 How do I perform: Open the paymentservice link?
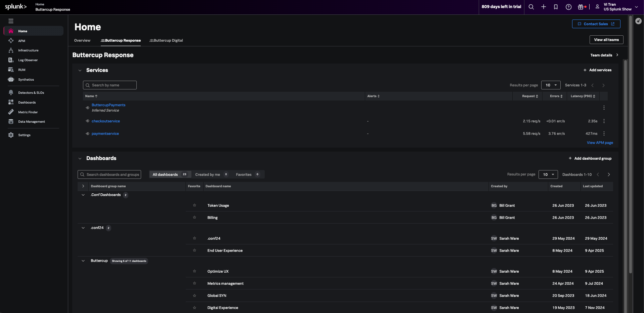[105, 133]
